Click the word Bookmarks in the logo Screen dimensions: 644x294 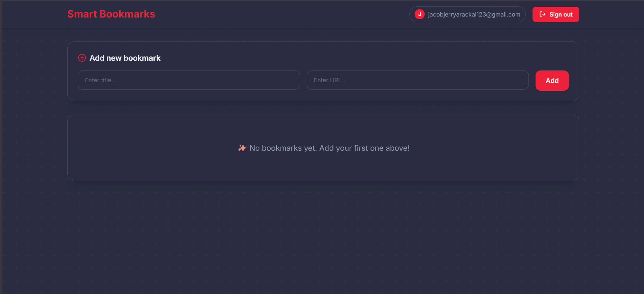pos(127,14)
